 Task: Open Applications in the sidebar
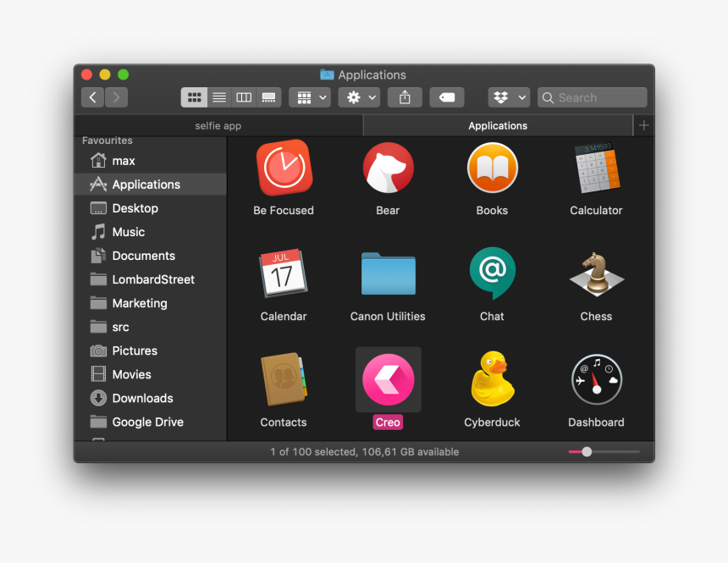(x=151, y=184)
